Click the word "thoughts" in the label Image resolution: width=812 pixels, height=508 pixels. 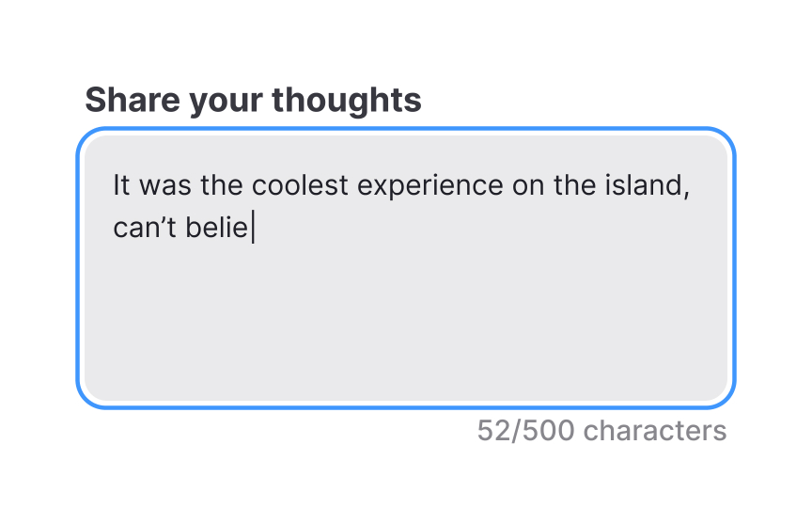[x=357, y=99]
